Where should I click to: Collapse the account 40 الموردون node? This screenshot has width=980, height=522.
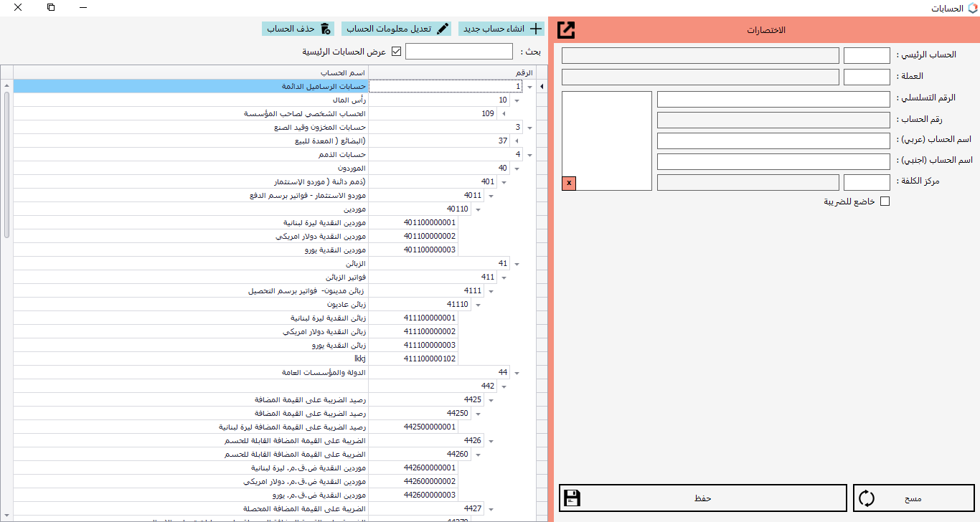[516, 169]
